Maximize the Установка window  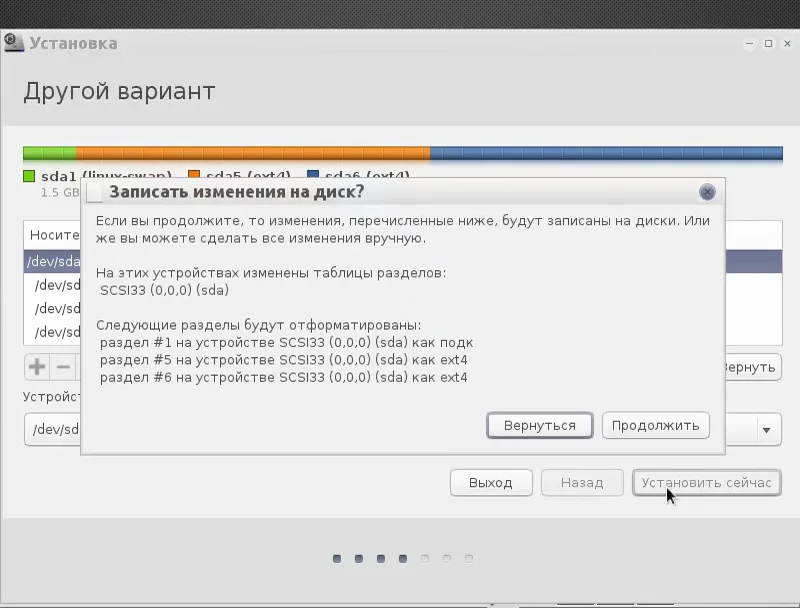768,44
